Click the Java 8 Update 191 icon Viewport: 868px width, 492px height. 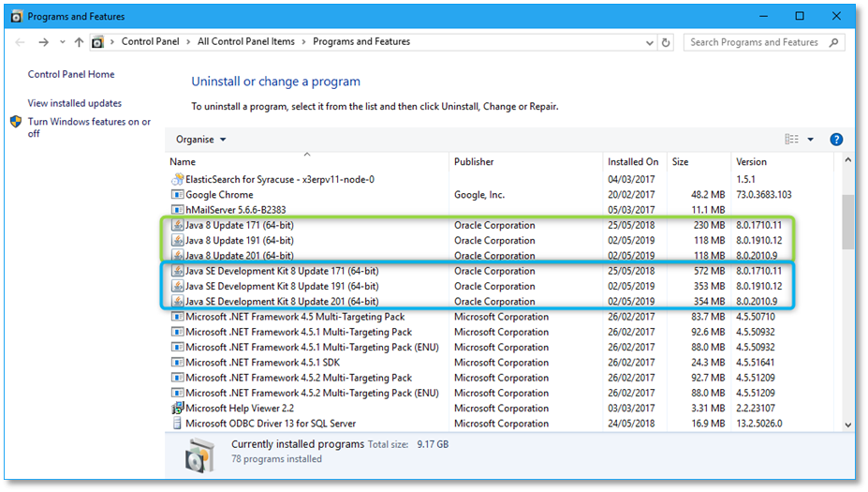coord(177,241)
